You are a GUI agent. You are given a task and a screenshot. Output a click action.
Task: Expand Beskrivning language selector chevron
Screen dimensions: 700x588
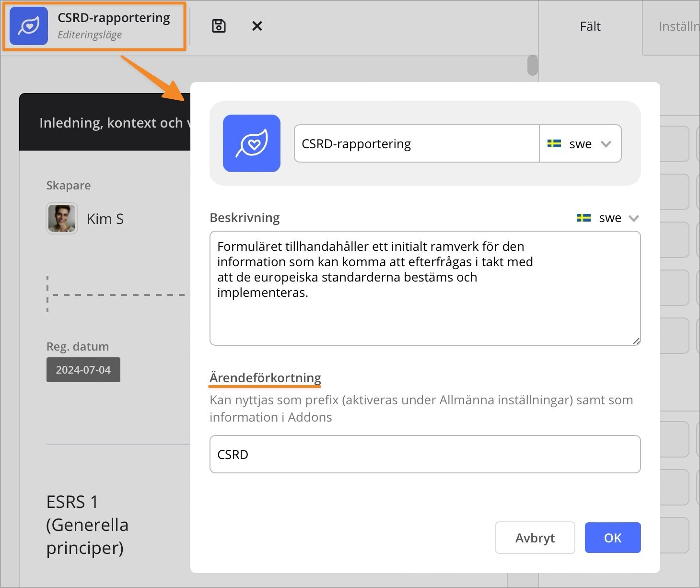[634, 218]
